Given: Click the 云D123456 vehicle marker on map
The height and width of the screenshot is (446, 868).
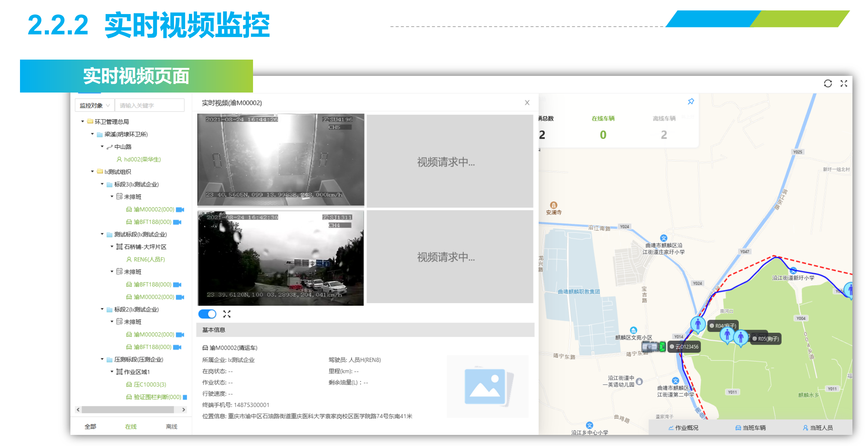Looking at the screenshot, I should pyautogui.click(x=654, y=347).
